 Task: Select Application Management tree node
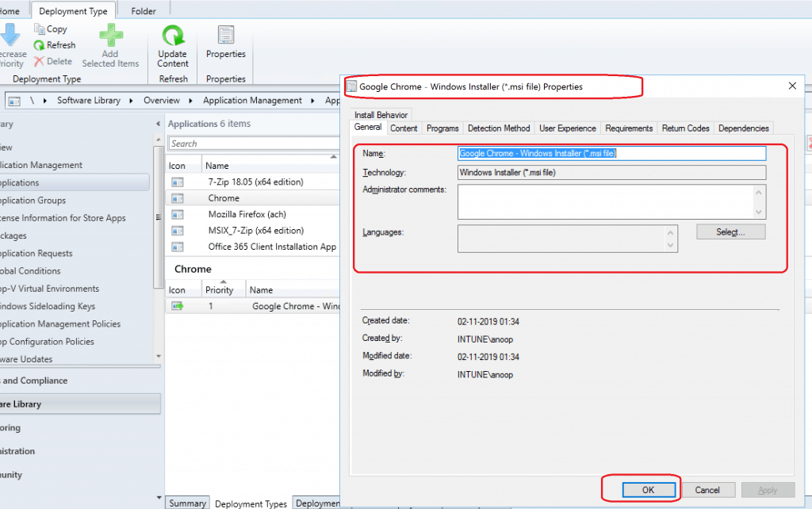(41, 165)
